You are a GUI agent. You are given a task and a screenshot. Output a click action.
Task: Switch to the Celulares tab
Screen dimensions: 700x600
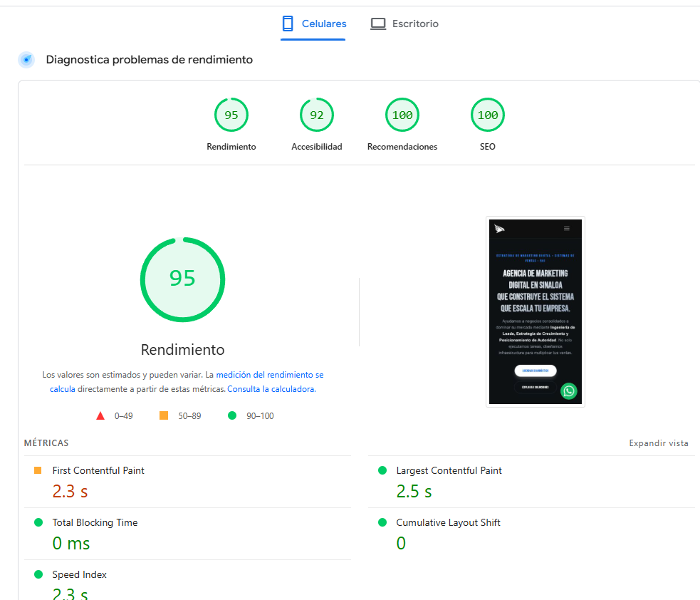tap(313, 24)
